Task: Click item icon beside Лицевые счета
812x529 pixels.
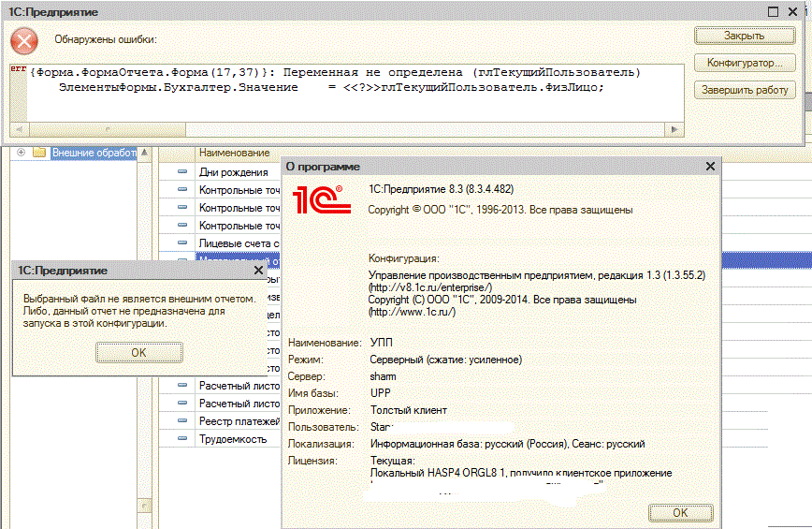Action: 182,242
